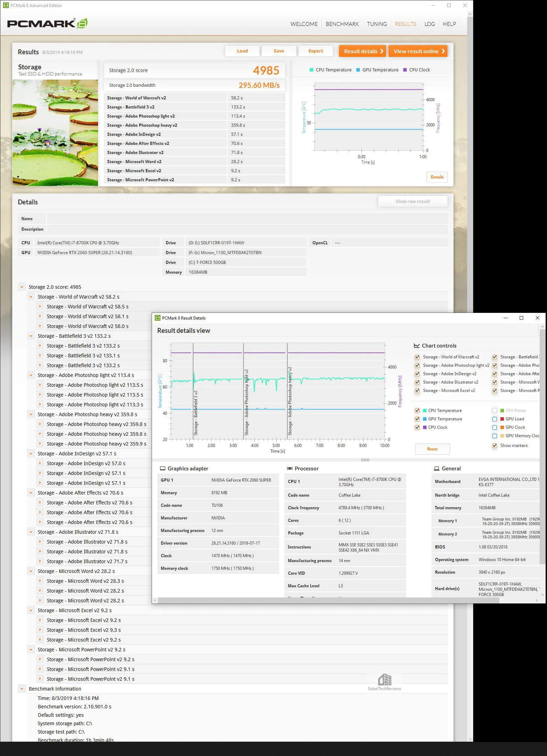Click the Save button
The width and height of the screenshot is (547, 756).
point(279,51)
